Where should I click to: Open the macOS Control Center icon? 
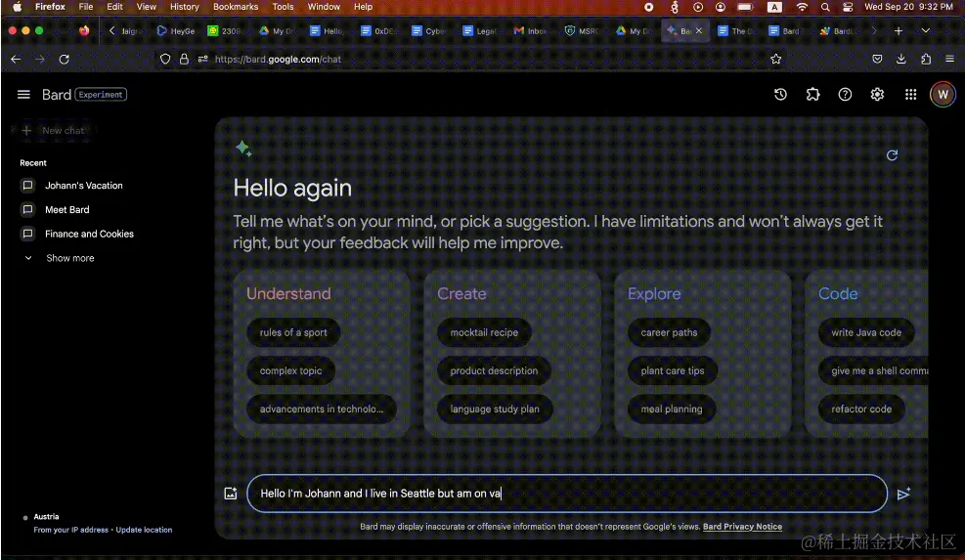pos(848,7)
